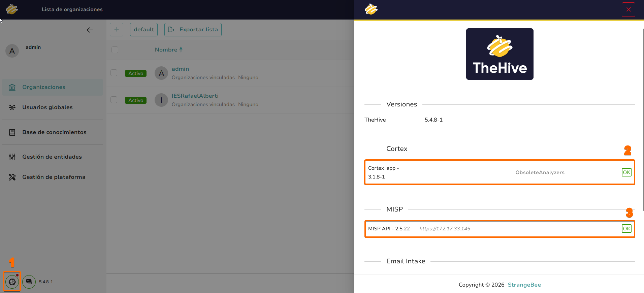Click the MISP API - 2.5.22 entry
Image resolution: width=644 pixels, height=293 pixels.
pos(389,229)
